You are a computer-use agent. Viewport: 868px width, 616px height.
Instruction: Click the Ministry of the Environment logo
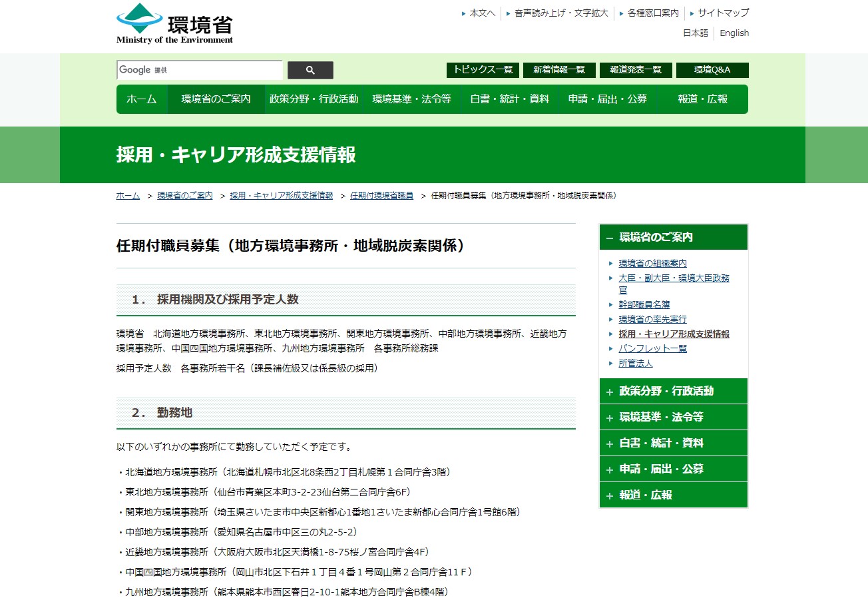[174, 24]
